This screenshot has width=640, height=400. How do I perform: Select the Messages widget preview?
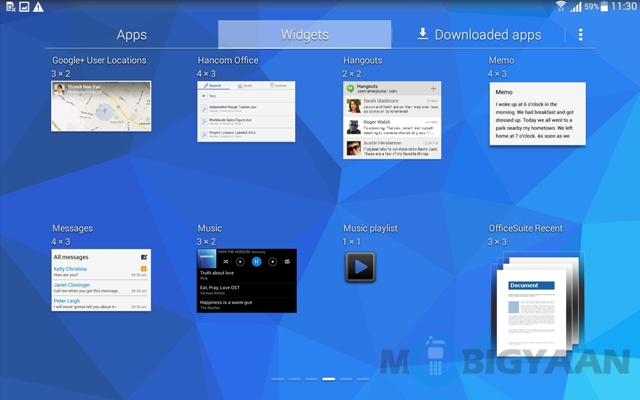coord(101,280)
